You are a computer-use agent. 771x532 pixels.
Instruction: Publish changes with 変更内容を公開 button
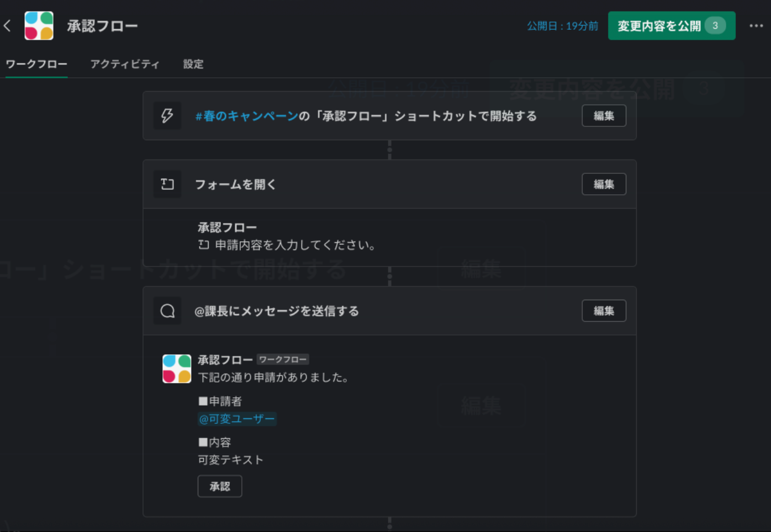672,26
